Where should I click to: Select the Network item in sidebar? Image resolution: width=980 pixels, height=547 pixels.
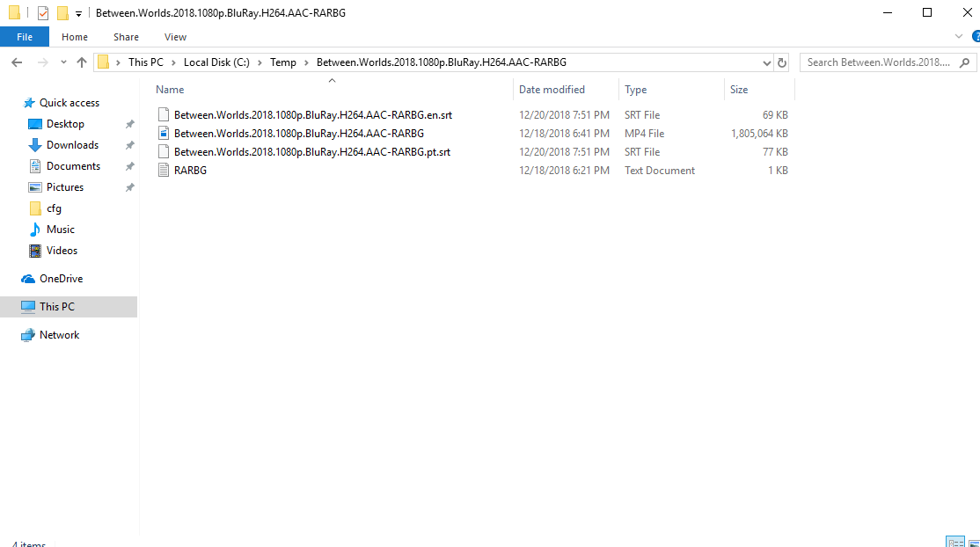tap(59, 335)
